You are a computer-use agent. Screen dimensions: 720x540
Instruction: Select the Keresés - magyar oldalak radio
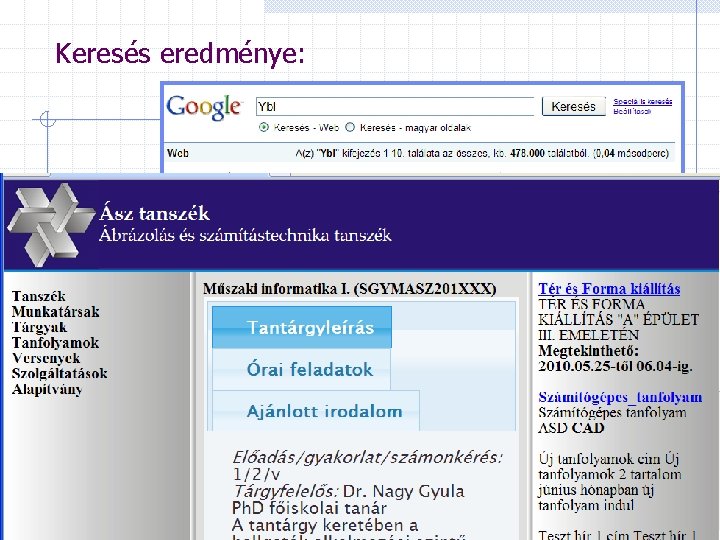350,127
